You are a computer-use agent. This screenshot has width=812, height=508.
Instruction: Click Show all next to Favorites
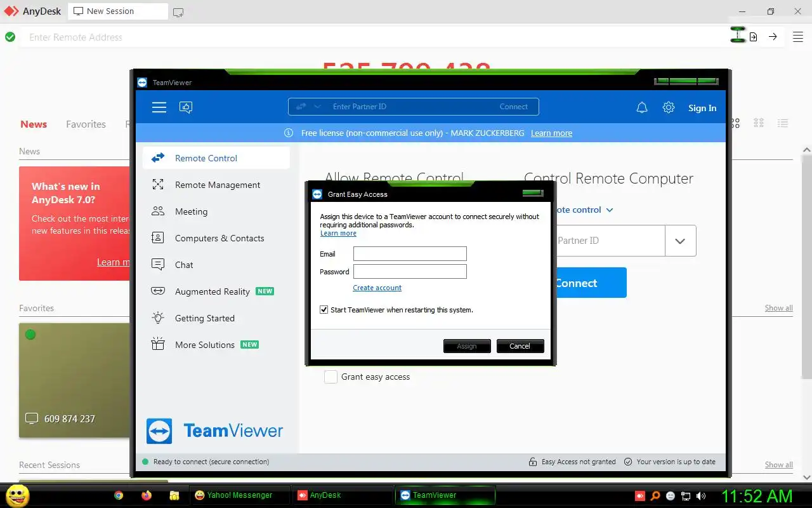tap(778, 308)
